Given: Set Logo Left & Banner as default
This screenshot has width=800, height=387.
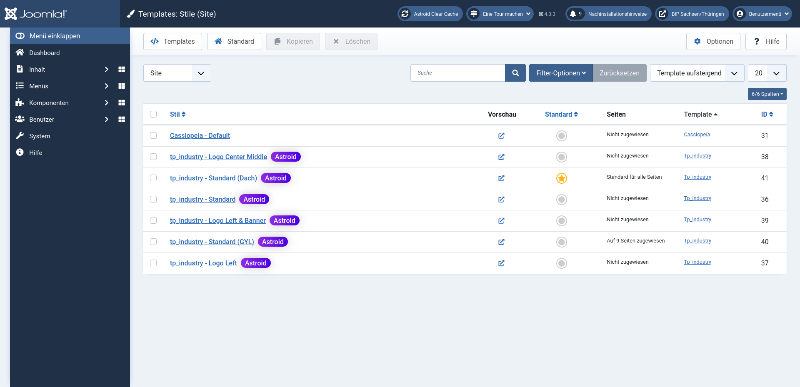Looking at the screenshot, I should pyautogui.click(x=561, y=221).
